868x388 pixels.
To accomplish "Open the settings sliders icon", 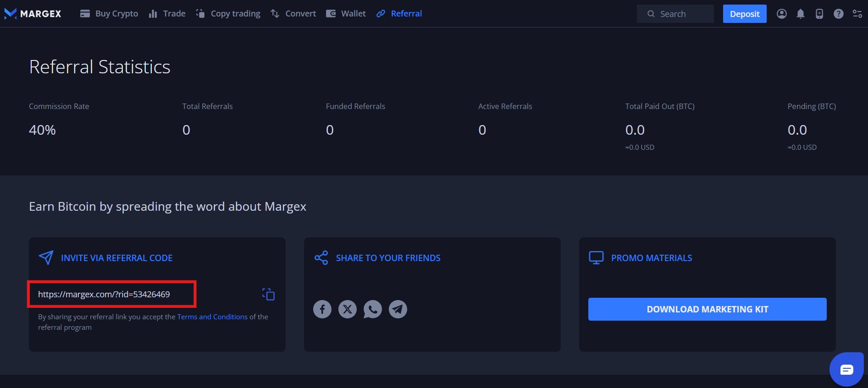I will 857,14.
